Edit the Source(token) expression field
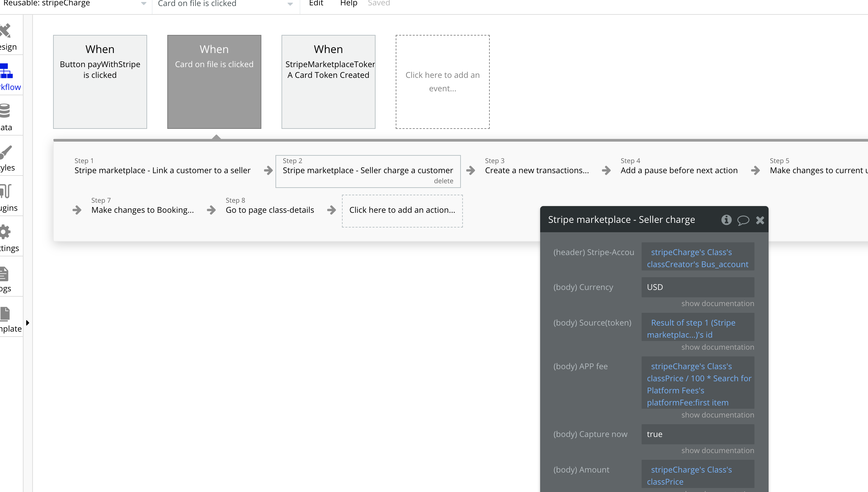 click(698, 327)
